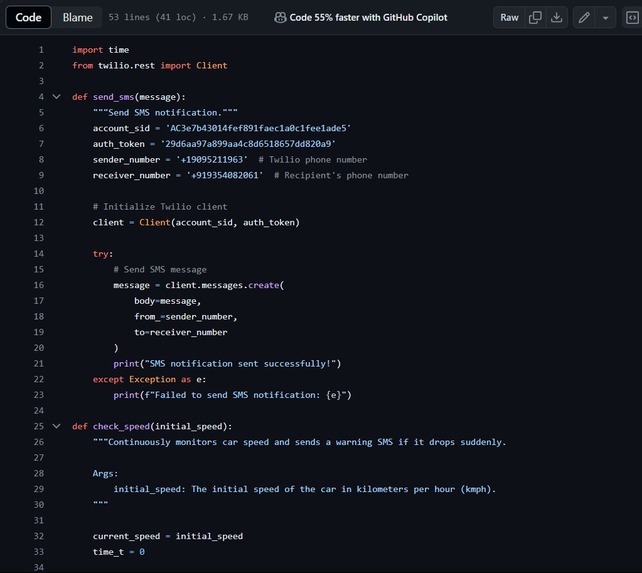
Task: Click 'current_speed = initial_speed' line
Action: (x=167, y=536)
